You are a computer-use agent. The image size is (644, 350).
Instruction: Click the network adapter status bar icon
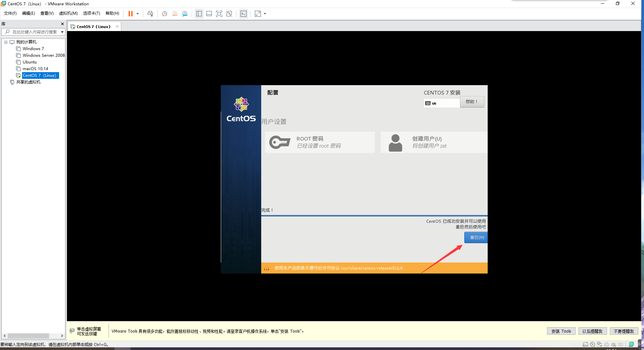pos(599,344)
